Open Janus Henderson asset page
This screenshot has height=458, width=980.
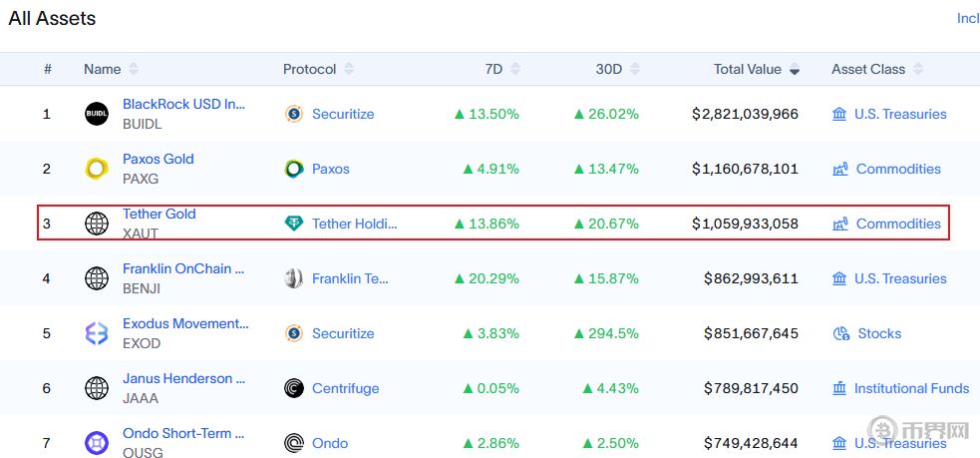point(183,378)
